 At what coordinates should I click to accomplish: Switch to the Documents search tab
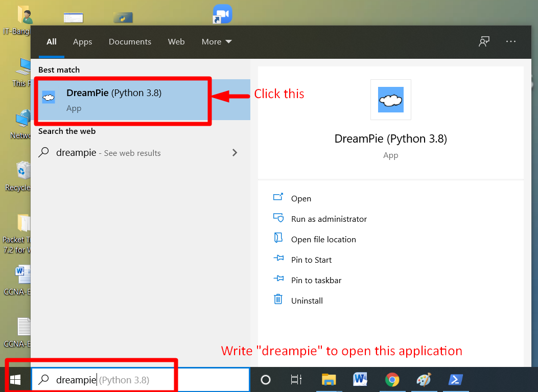point(130,41)
